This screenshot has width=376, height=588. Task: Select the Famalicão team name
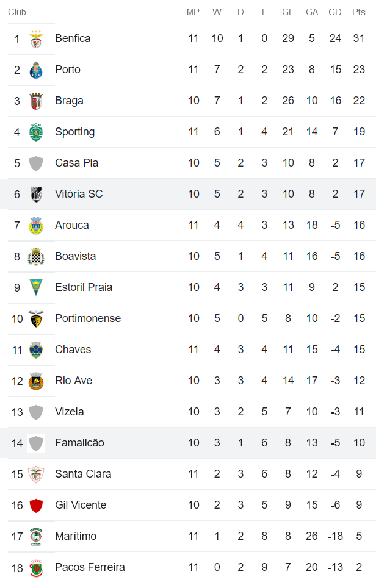point(79,443)
